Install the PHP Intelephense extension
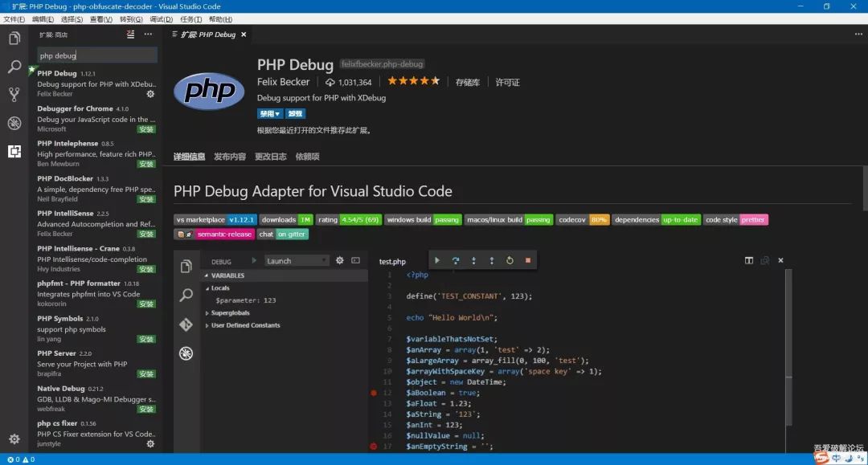Viewport: 868px width, 465px height. pyautogui.click(x=146, y=164)
